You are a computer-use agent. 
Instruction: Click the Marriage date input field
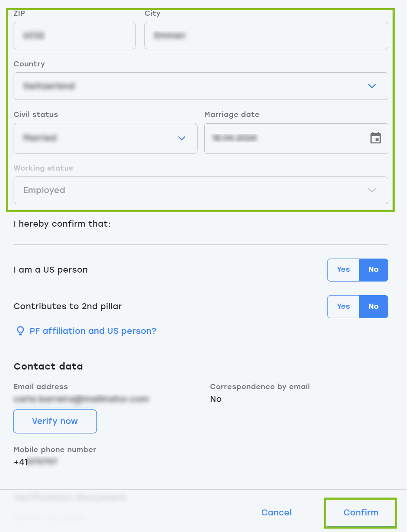285,138
